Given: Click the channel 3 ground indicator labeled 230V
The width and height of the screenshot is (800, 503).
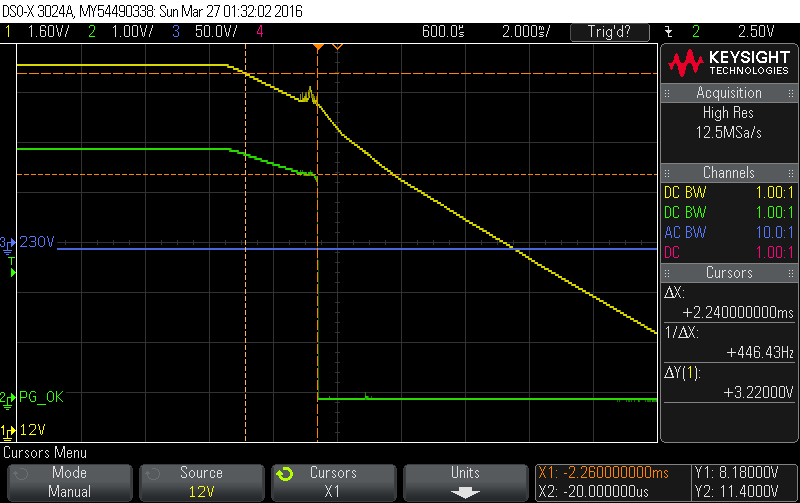Looking at the screenshot, I should (28, 242).
